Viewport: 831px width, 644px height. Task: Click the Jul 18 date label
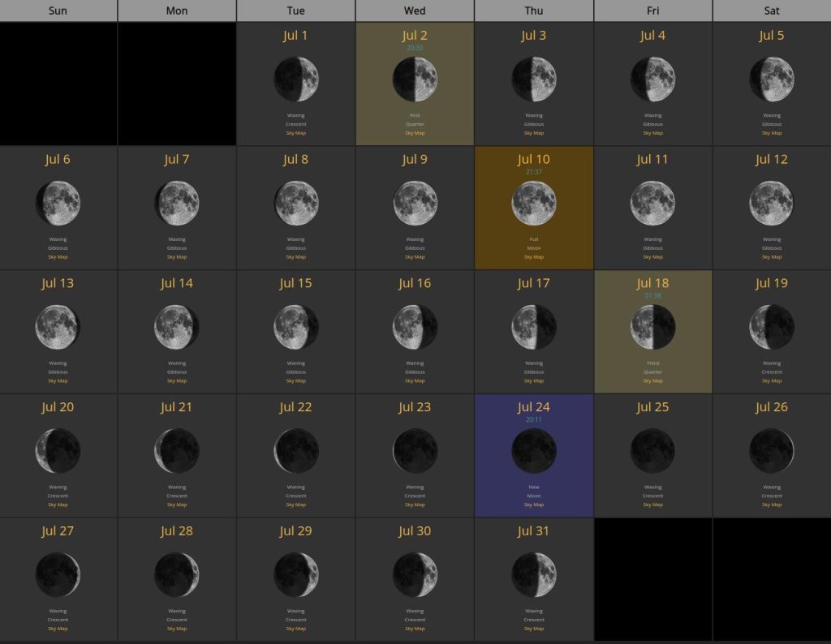click(x=652, y=283)
